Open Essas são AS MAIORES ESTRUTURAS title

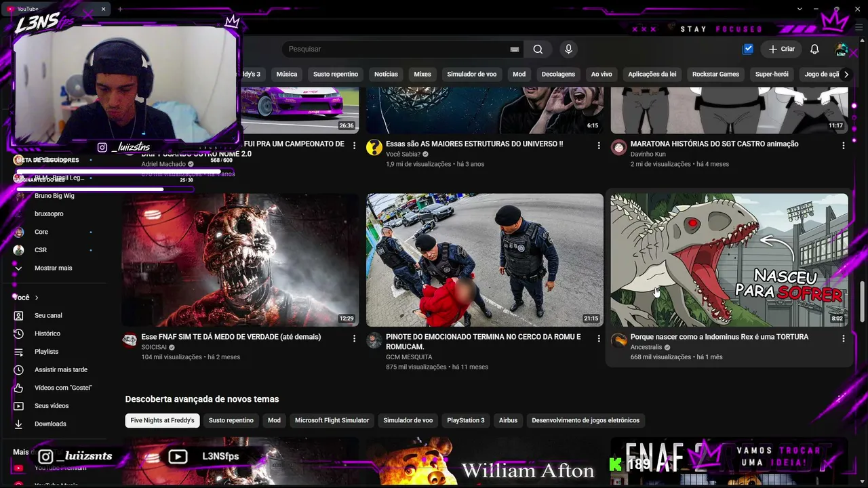pyautogui.click(x=475, y=144)
